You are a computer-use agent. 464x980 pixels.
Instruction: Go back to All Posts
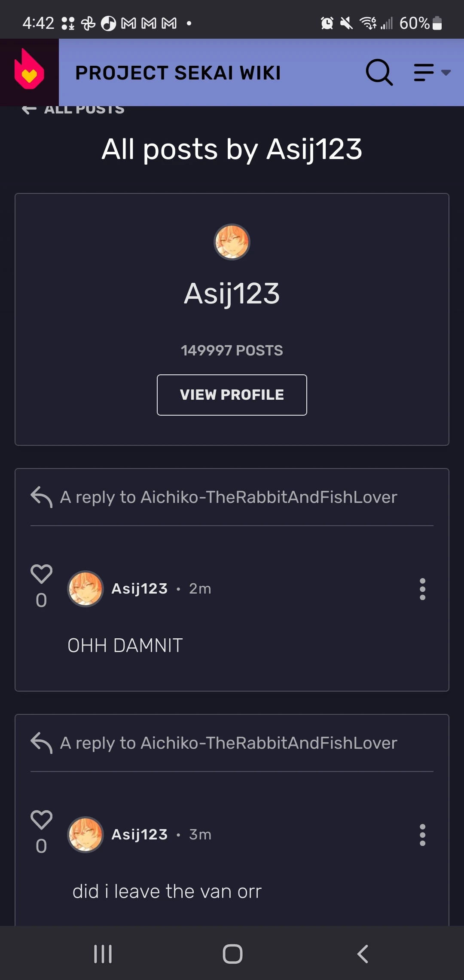[73, 109]
